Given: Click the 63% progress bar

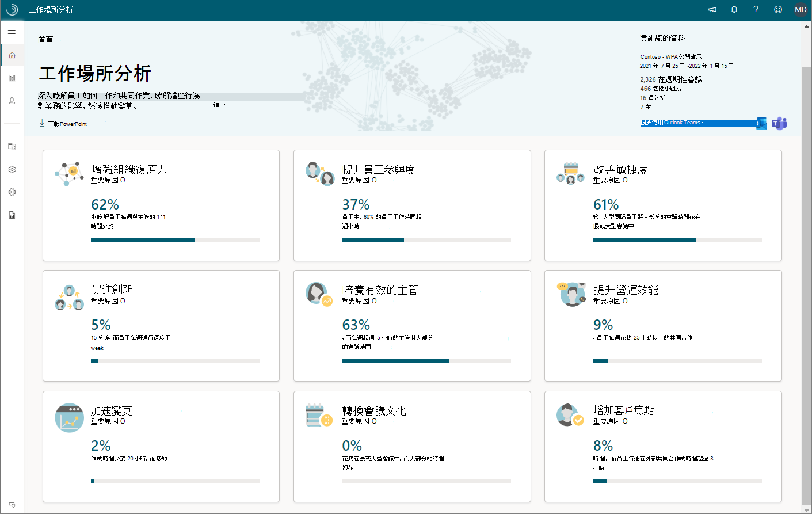Looking at the screenshot, I should pos(426,361).
